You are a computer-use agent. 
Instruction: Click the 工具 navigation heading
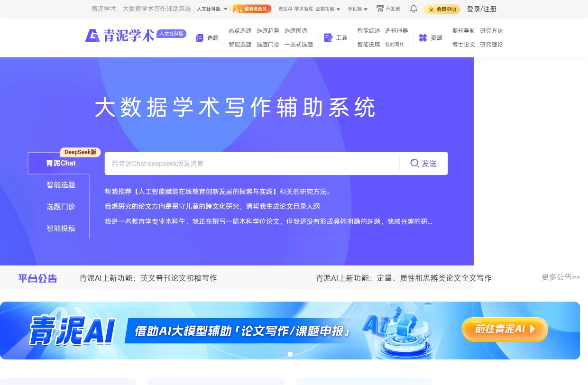coord(342,38)
